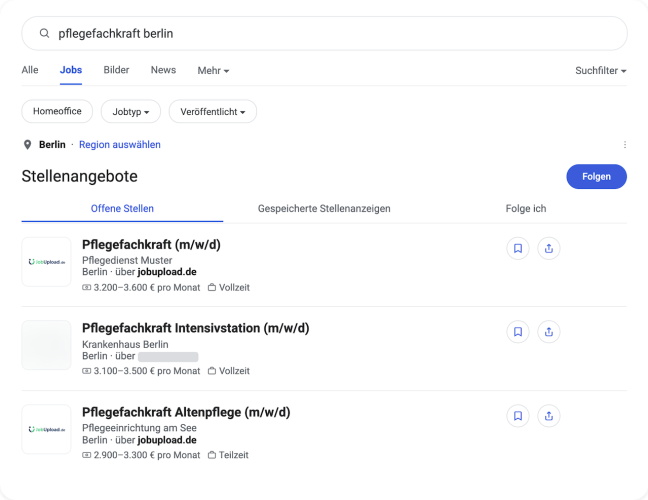Click the Stellenangebote heading
Image resolution: width=648 pixels, height=500 pixels.
tap(79, 176)
